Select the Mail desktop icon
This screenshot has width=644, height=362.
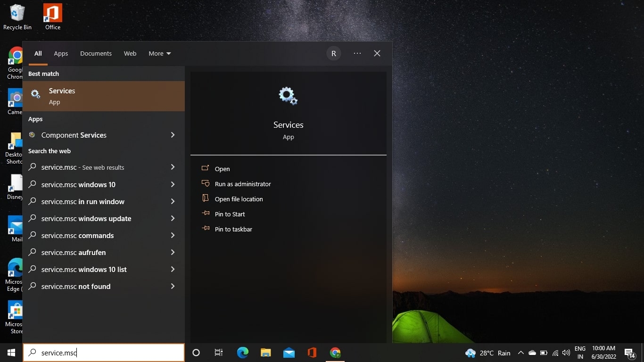point(16,229)
